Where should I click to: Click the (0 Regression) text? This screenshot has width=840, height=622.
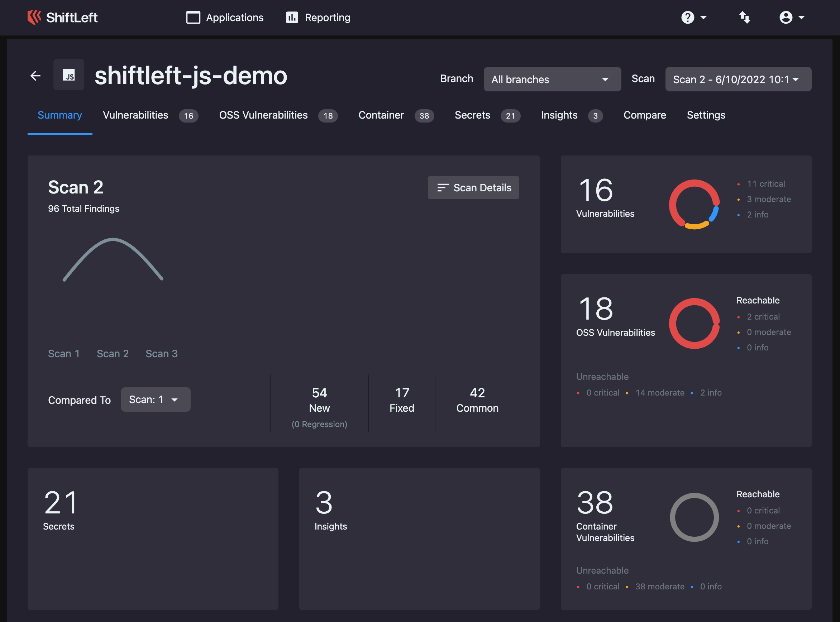click(x=319, y=424)
